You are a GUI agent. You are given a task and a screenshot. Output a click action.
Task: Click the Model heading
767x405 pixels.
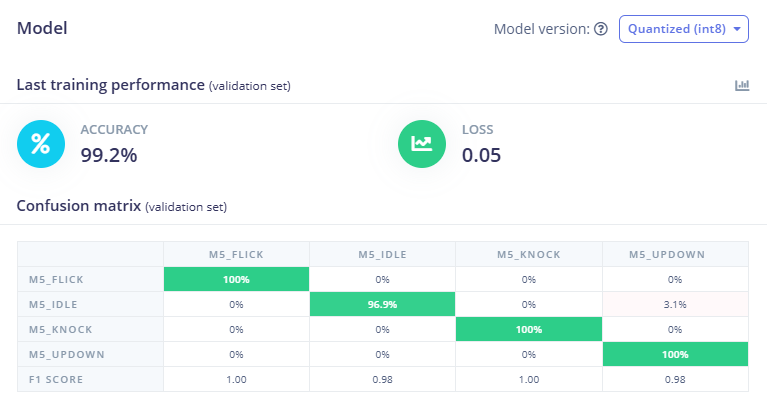[x=42, y=28]
